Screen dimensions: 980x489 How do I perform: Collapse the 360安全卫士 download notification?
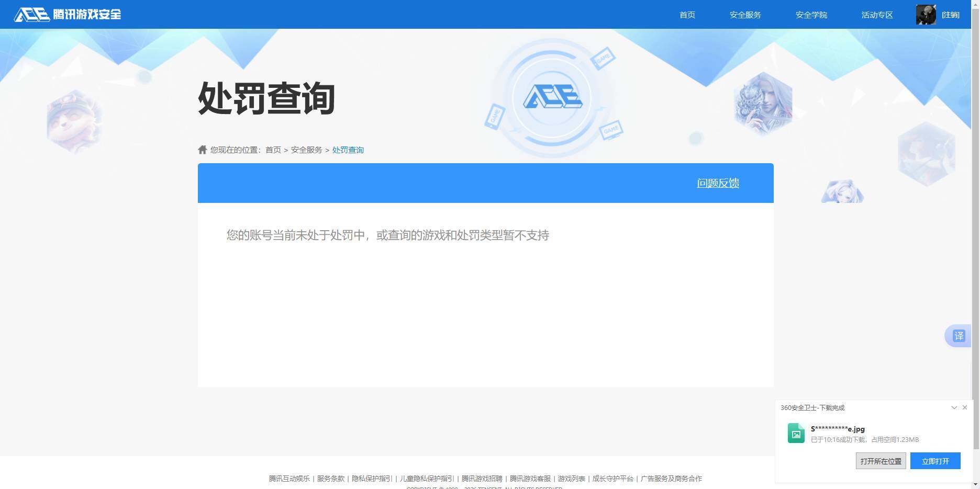click(954, 407)
